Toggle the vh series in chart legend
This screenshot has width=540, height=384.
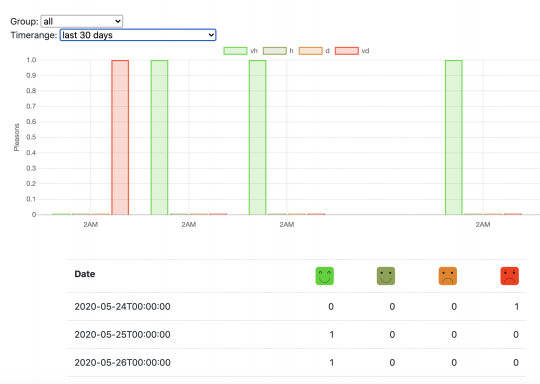tap(240, 51)
